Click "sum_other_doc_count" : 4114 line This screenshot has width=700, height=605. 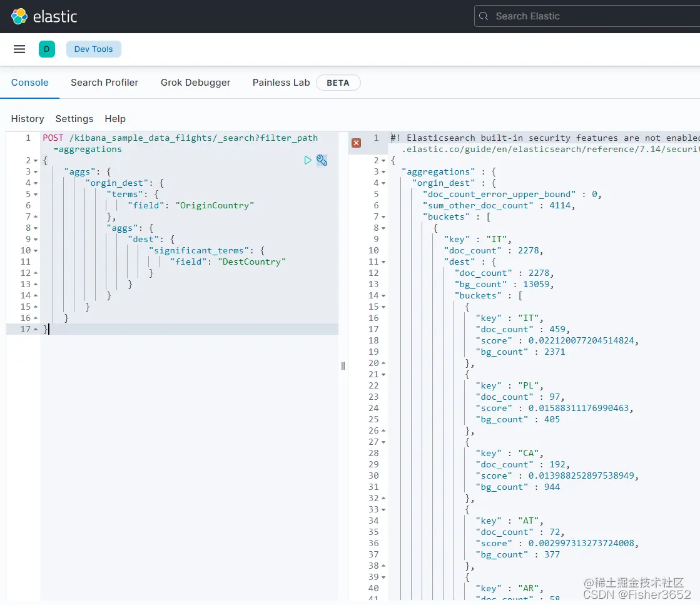(499, 205)
